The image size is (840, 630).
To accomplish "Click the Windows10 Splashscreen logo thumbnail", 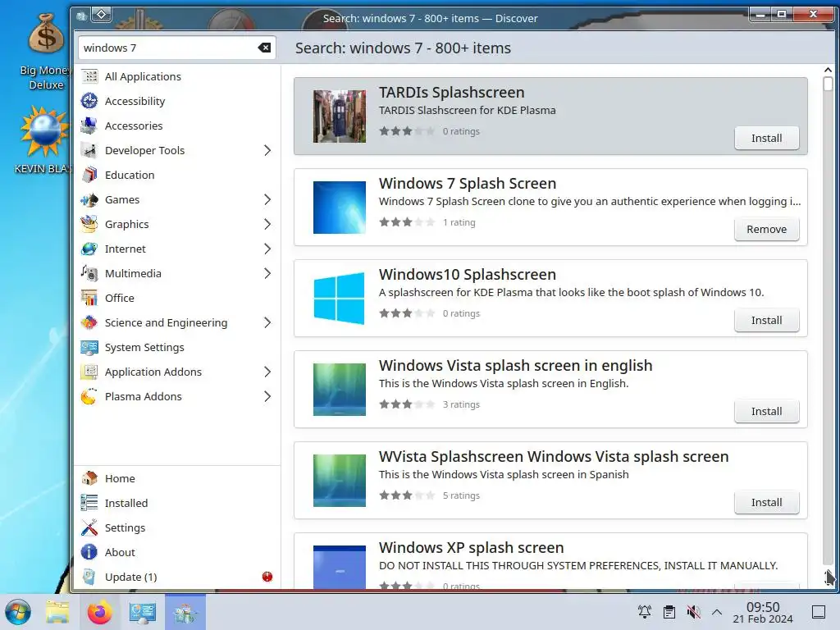I will tap(340, 299).
